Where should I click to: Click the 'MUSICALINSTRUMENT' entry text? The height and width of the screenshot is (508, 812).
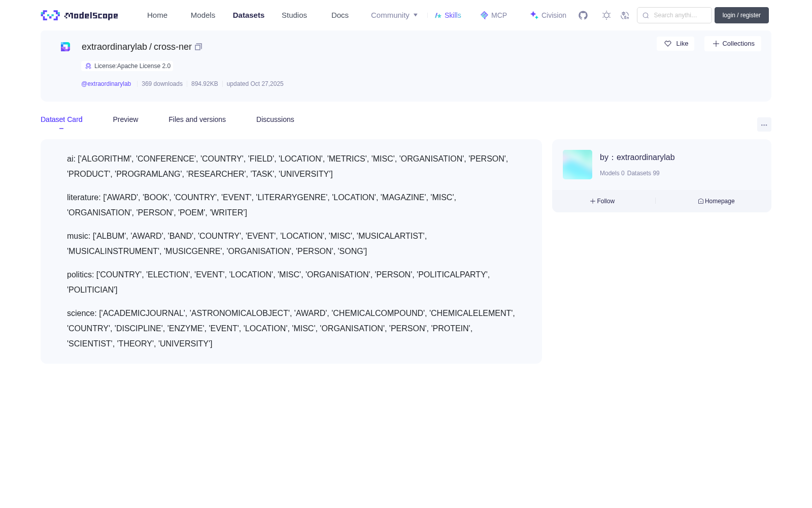coord(113,251)
